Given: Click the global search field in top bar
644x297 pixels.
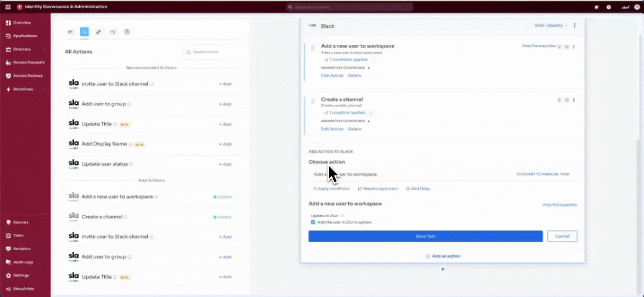Looking at the screenshot, I should click(x=349, y=7).
